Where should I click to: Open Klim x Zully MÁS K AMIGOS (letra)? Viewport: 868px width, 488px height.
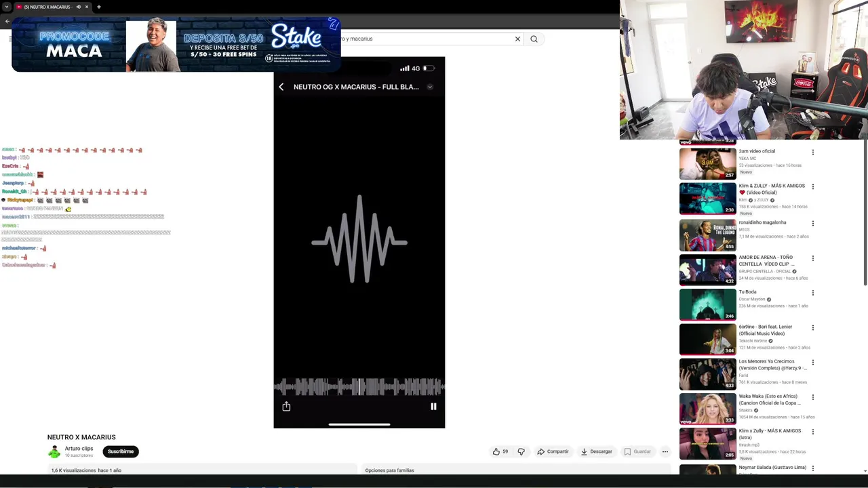point(707,443)
